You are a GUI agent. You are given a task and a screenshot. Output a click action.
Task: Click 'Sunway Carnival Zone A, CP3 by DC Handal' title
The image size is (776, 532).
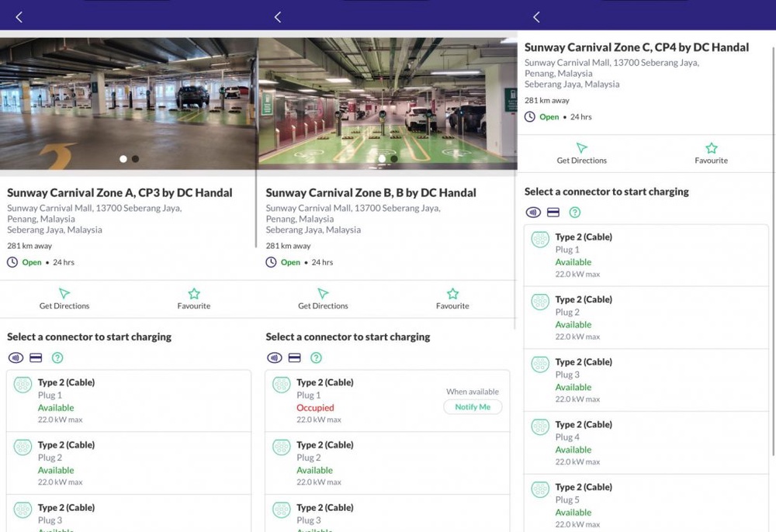(x=120, y=193)
